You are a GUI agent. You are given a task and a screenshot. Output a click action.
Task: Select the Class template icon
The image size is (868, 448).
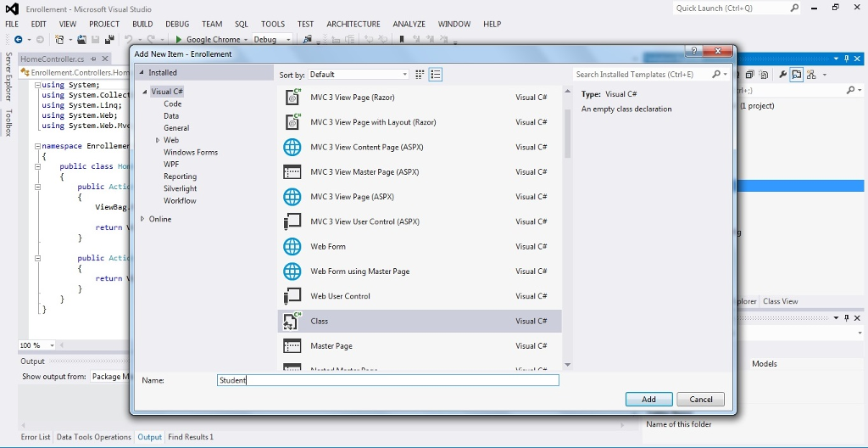[x=292, y=321]
